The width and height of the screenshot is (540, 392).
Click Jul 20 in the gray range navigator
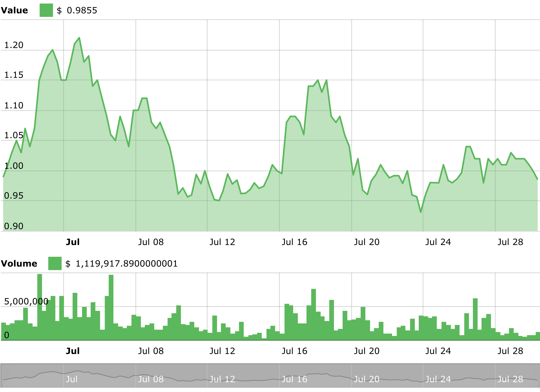[x=367, y=379]
